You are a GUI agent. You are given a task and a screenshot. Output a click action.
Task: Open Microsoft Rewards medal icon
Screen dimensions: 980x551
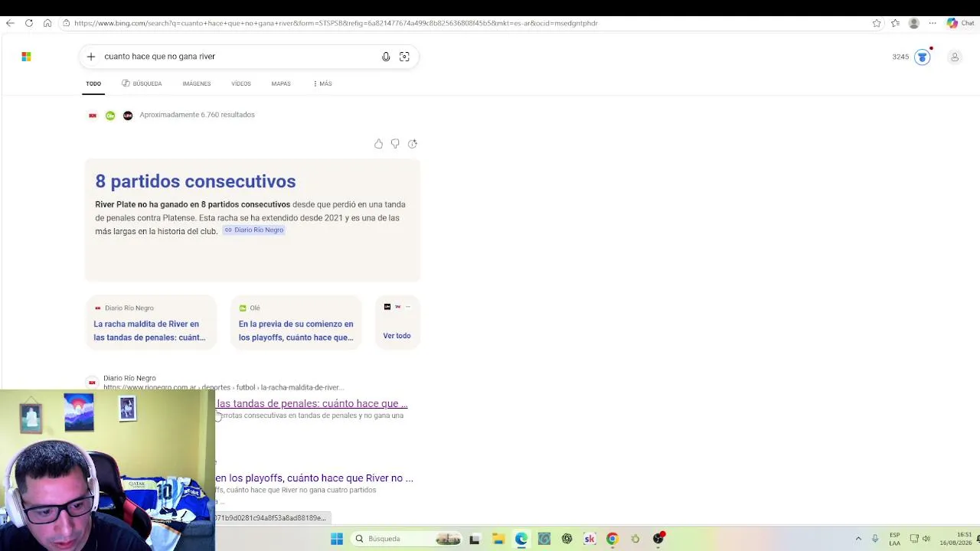[x=923, y=57]
